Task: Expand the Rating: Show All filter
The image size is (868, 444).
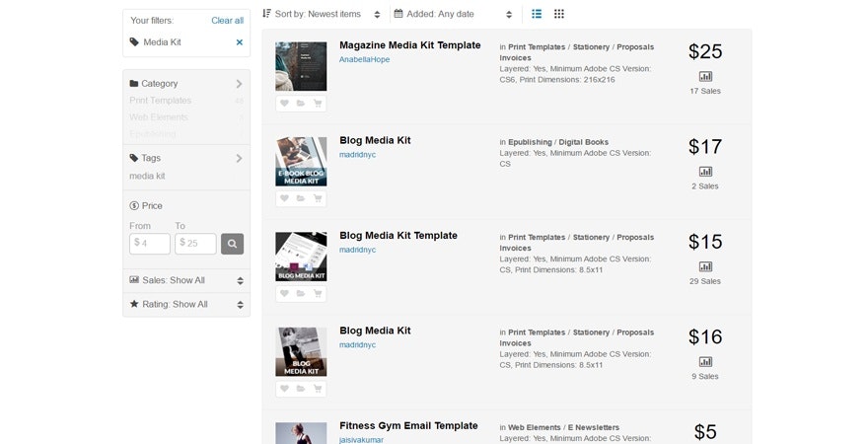Action: [x=185, y=304]
